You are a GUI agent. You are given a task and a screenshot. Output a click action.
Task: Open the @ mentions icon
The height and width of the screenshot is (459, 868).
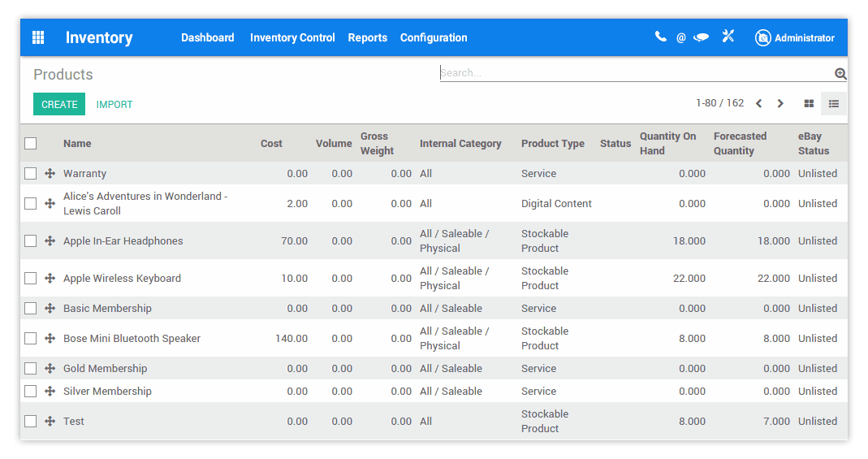pyautogui.click(x=681, y=37)
